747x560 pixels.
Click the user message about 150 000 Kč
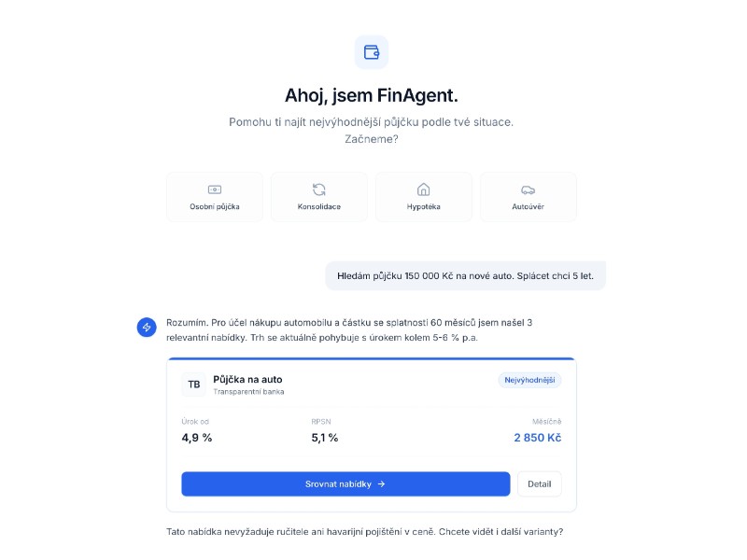(466, 275)
